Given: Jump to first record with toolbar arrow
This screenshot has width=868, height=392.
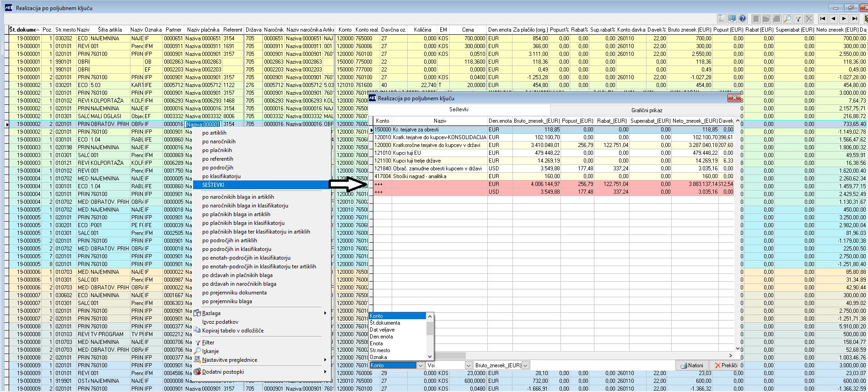Looking at the screenshot, I should (823, 19).
